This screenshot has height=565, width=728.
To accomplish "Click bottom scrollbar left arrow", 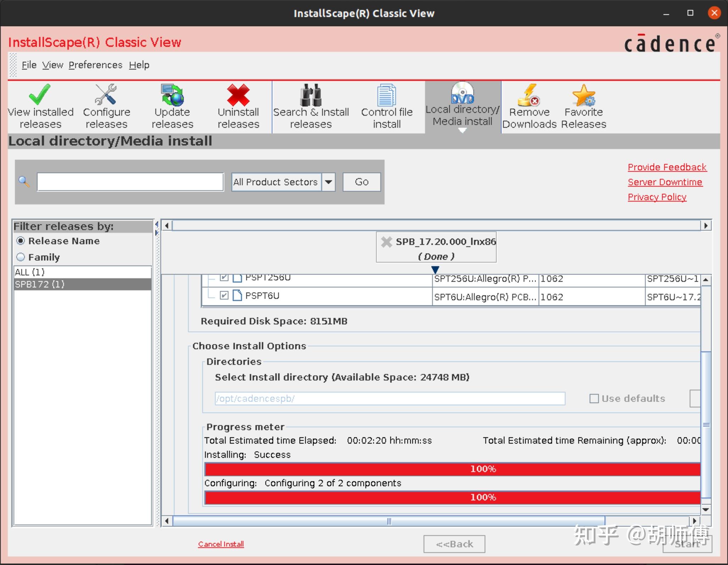I will pos(167,521).
